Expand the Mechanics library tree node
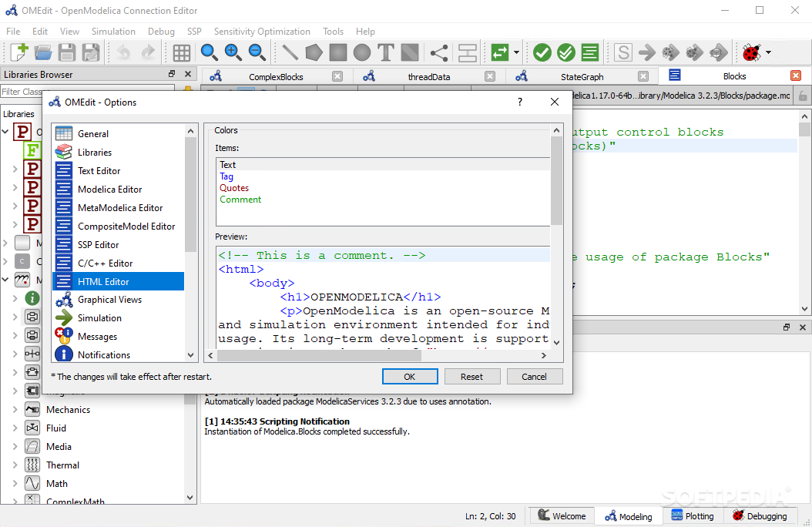The image size is (812, 527). (x=15, y=409)
